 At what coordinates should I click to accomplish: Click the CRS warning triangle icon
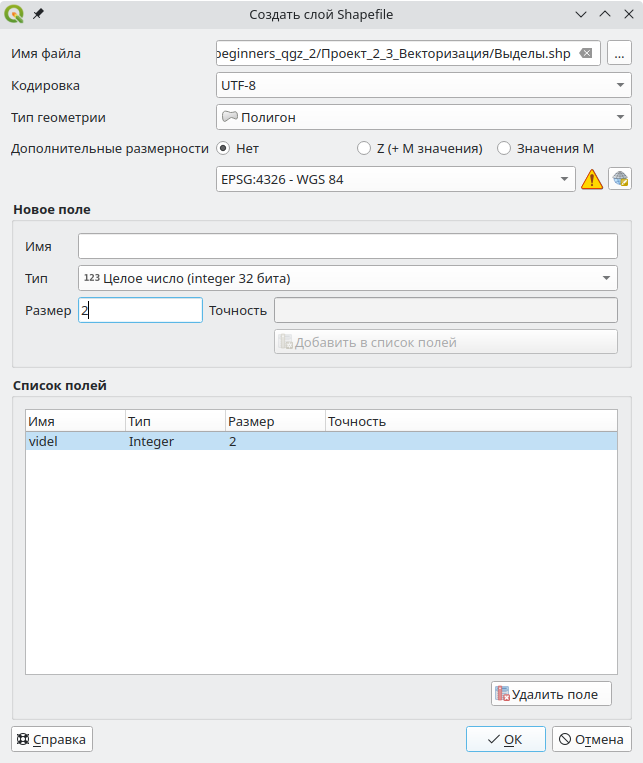pos(592,180)
